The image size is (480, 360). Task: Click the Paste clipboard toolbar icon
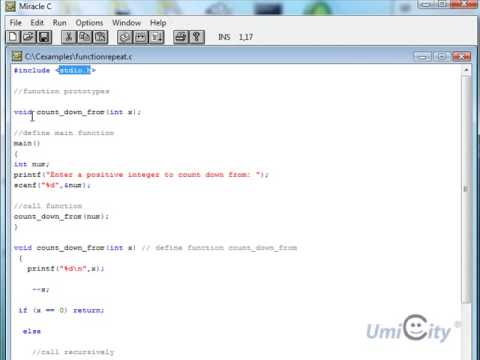point(100,37)
